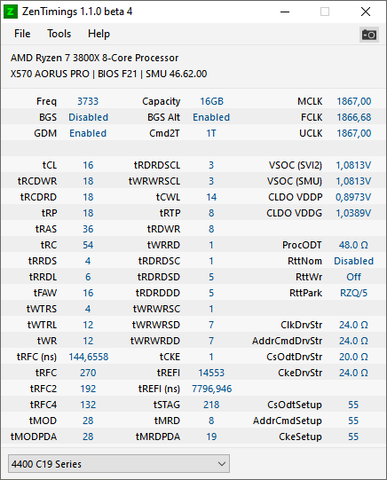Minimize the ZenTimings window
Screen dimensions: 387x480
click(285, 12)
